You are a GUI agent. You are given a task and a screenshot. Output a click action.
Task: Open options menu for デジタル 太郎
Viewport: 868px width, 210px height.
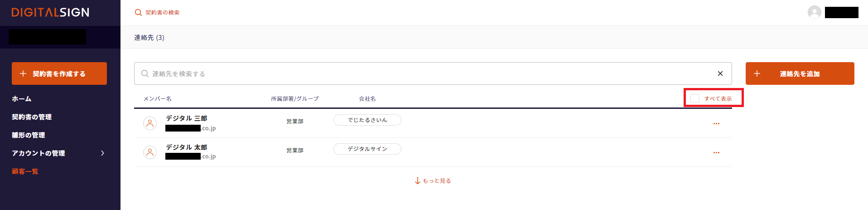tap(716, 152)
